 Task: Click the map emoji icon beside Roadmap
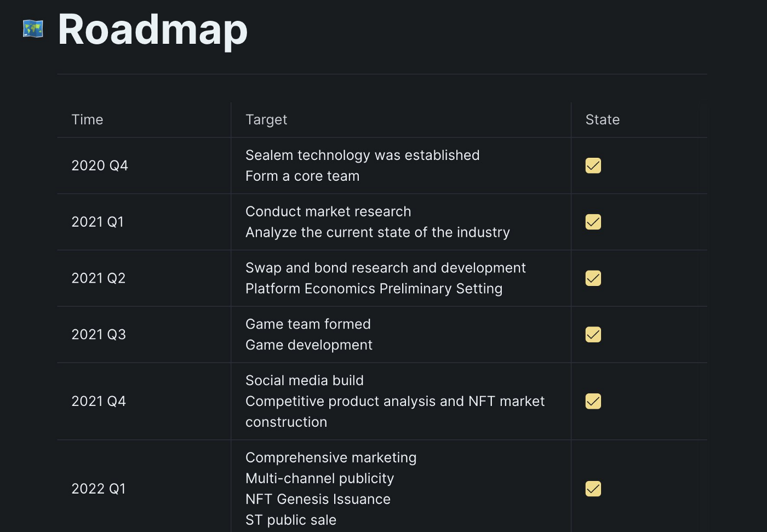click(x=33, y=29)
